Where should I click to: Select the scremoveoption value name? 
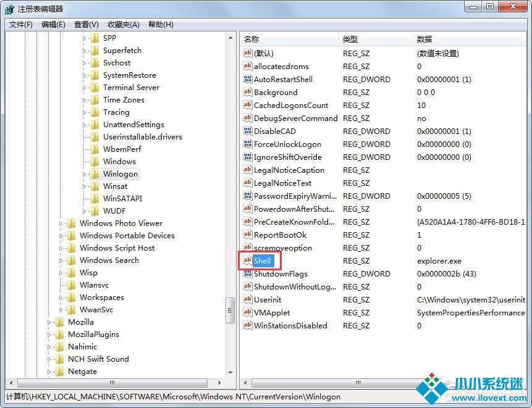(282, 248)
